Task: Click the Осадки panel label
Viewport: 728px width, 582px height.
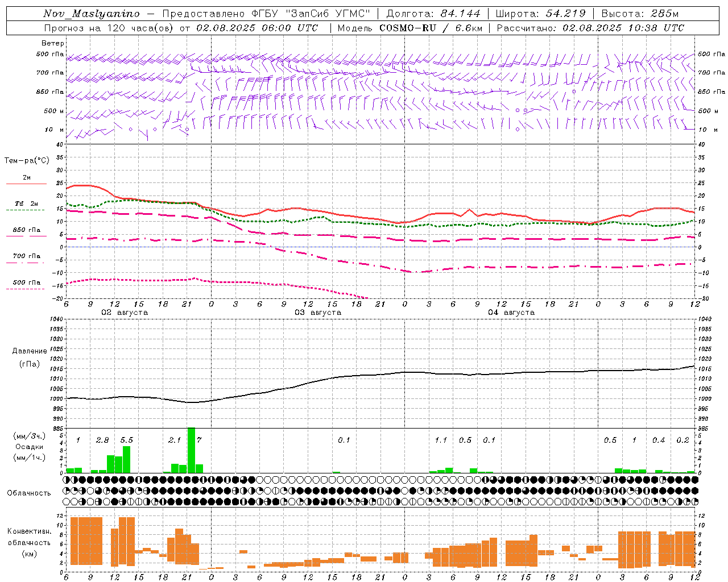Action: click(x=29, y=447)
